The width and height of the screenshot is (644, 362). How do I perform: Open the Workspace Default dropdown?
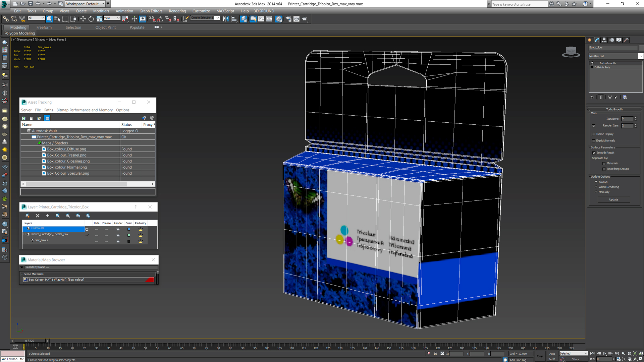[x=85, y=4]
